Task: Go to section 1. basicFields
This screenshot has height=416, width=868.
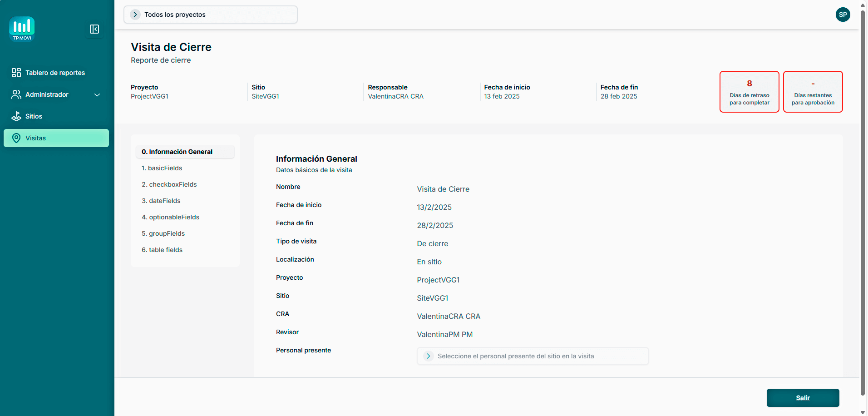Action: point(162,168)
